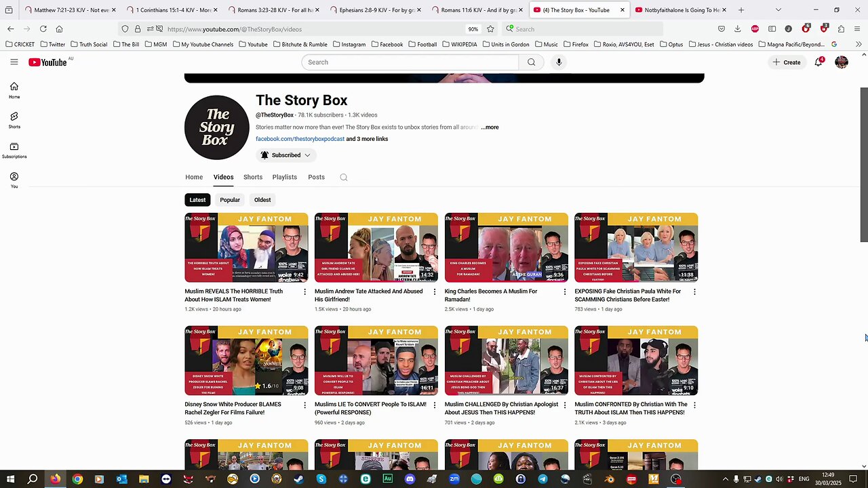Open the YouTube account avatar menu
The width and height of the screenshot is (868, 488).
(x=842, y=62)
